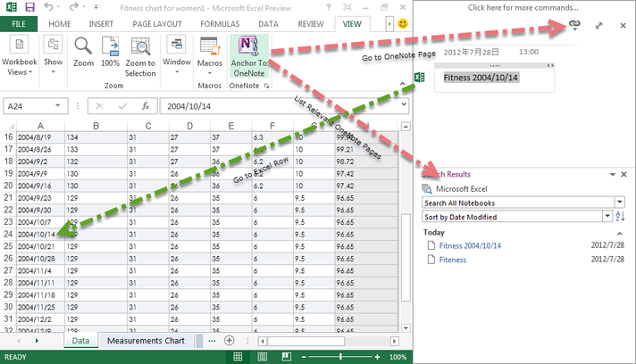This screenshot has height=364, width=636.
Task: Click Zoom to Selection
Action: click(140, 57)
